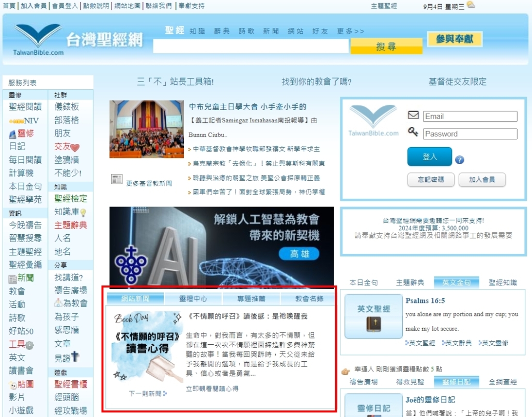Click the lightbulb icon beside 知識庫
Viewport: 532px width, 417px height.
point(83,213)
